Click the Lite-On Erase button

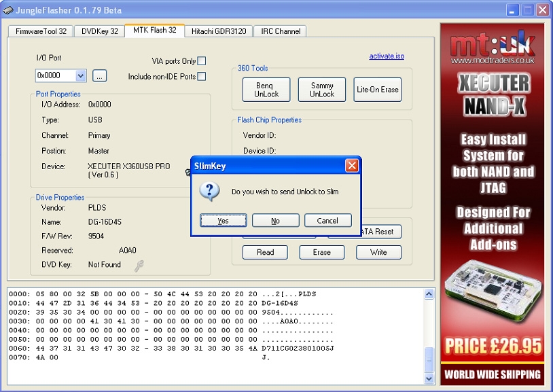tap(377, 90)
